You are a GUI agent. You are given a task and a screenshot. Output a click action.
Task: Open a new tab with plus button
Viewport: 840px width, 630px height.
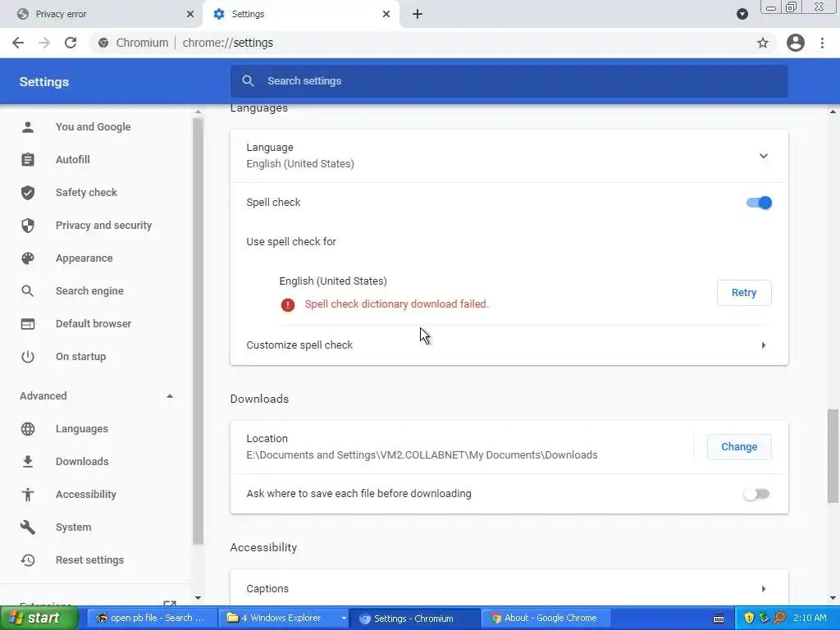(418, 14)
